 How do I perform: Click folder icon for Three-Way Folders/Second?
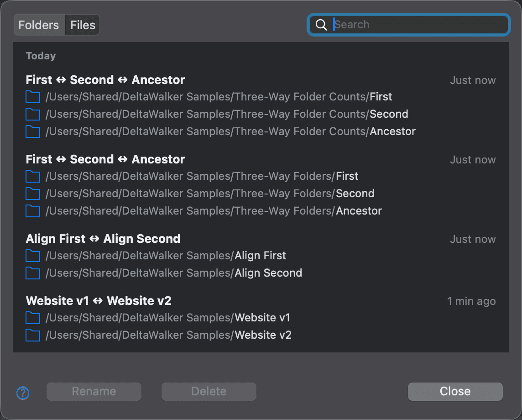click(x=33, y=194)
